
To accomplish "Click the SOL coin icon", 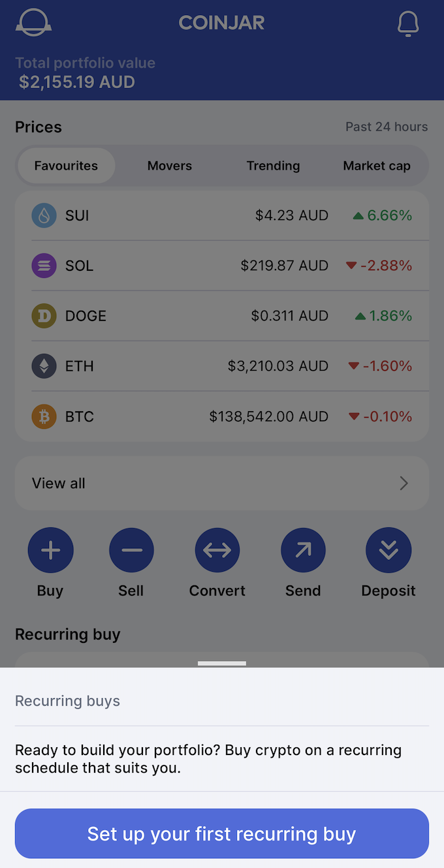I will click(43, 265).
